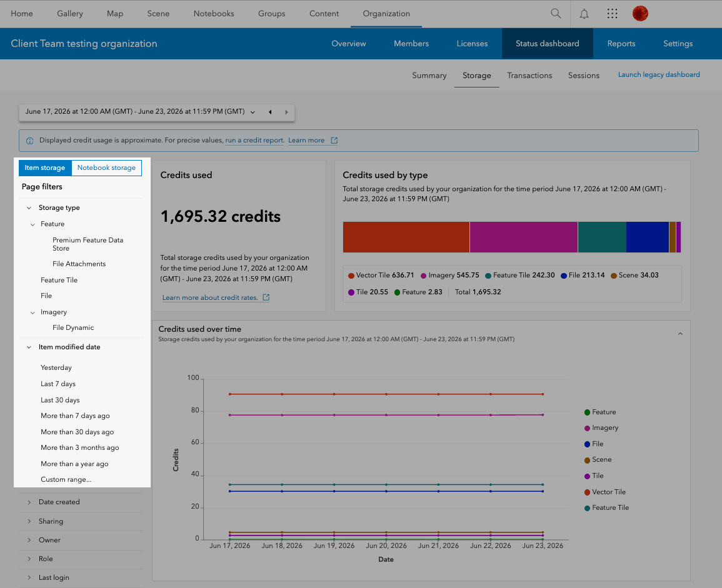The width and height of the screenshot is (722, 588).
Task: Open the search magnifier icon
Action: pyautogui.click(x=556, y=14)
